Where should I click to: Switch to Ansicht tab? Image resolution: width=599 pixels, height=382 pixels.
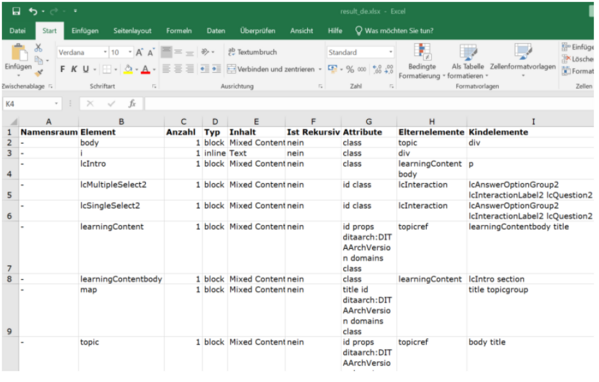[301, 31]
